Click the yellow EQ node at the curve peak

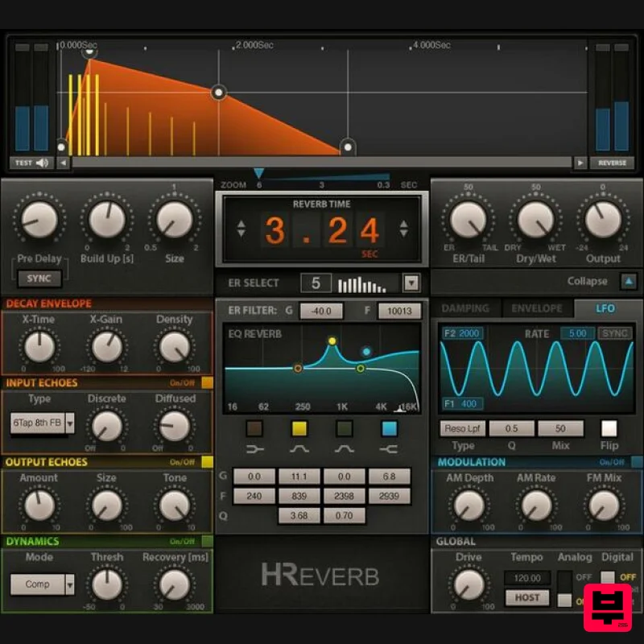[332, 341]
